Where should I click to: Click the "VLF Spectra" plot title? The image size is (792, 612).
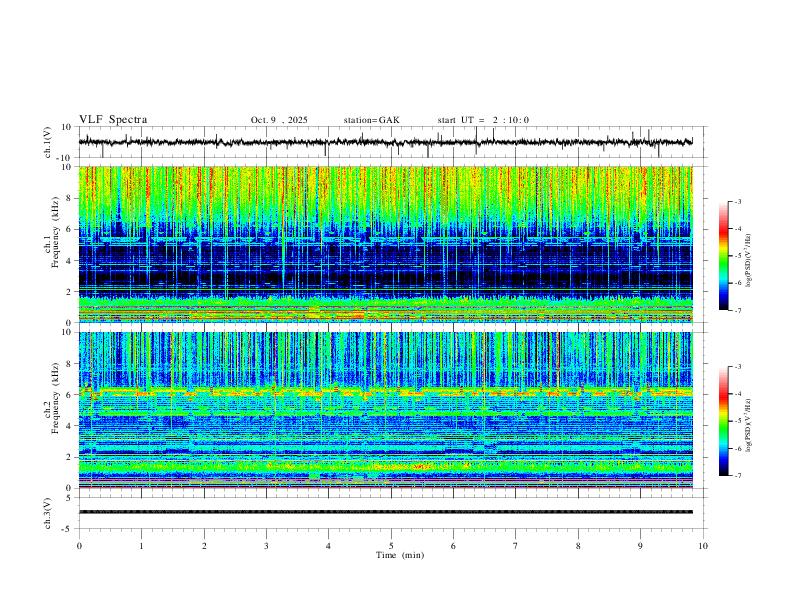(113, 120)
